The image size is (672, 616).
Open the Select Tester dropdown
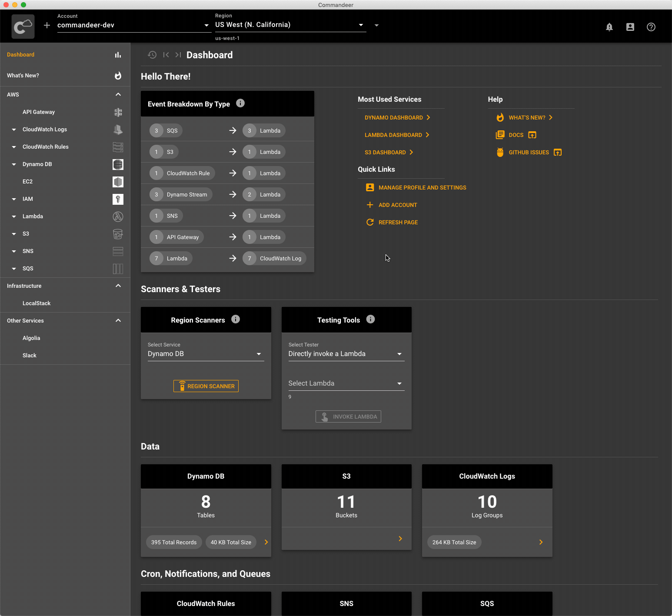(x=346, y=354)
